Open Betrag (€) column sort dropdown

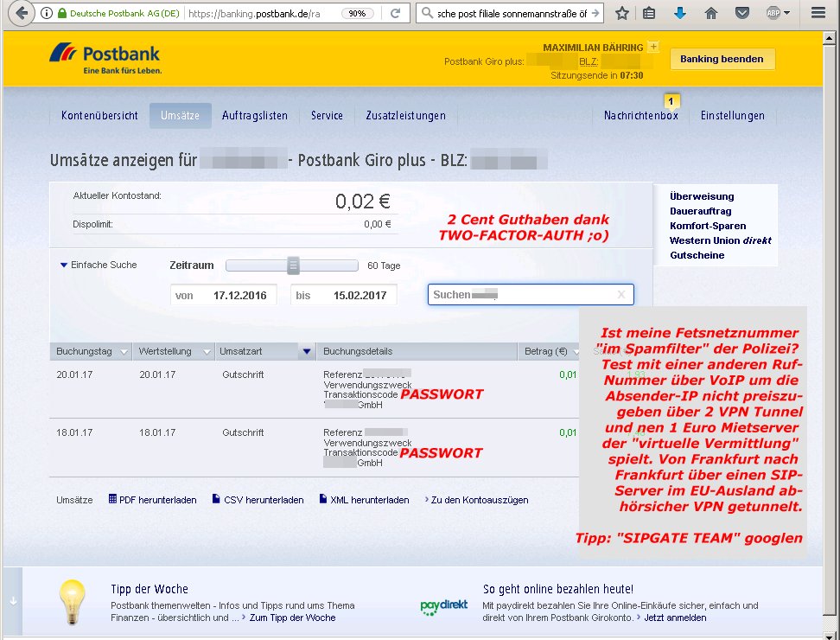[x=576, y=352]
